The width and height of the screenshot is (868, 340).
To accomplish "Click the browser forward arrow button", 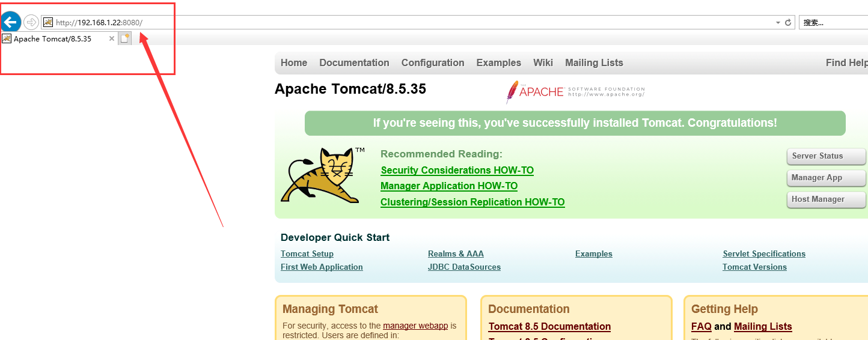I will pyautogui.click(x=31, y=22).
